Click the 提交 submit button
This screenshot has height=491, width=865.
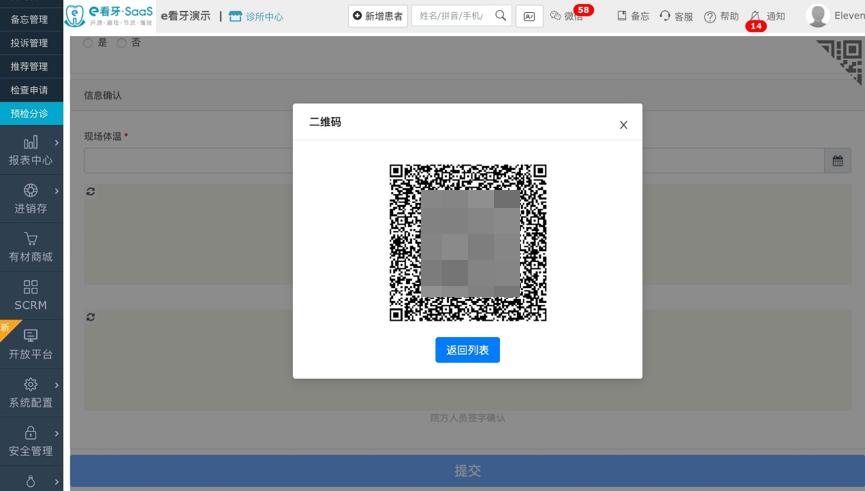[467, 471]
